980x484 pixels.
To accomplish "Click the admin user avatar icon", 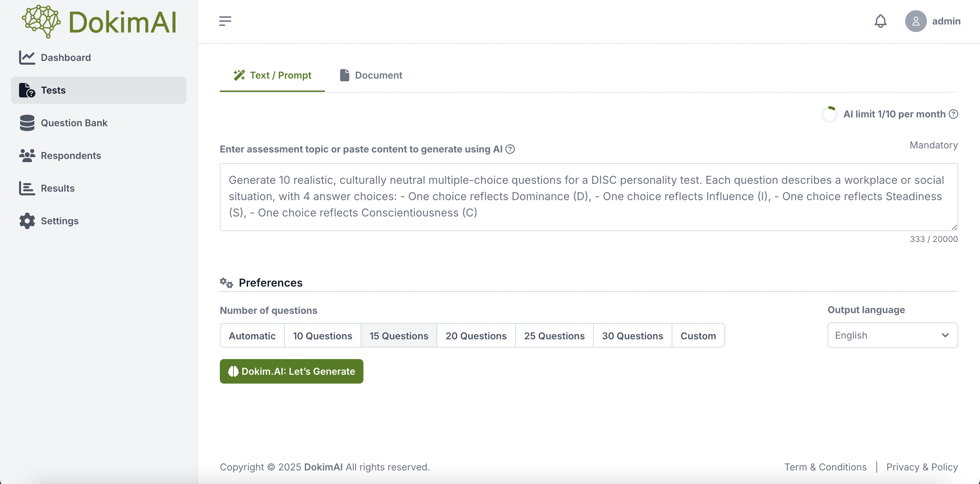I will pyautogui.click(x=915, y=21).
